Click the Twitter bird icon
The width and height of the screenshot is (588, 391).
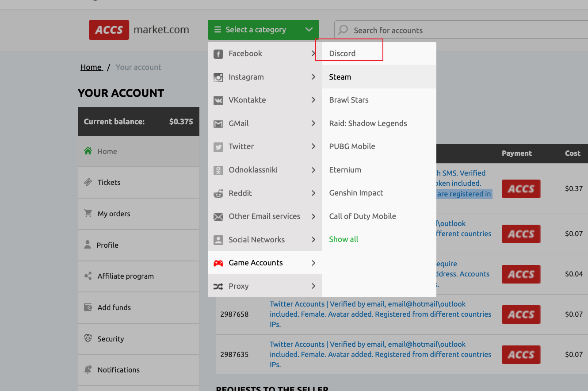(218, 147)
